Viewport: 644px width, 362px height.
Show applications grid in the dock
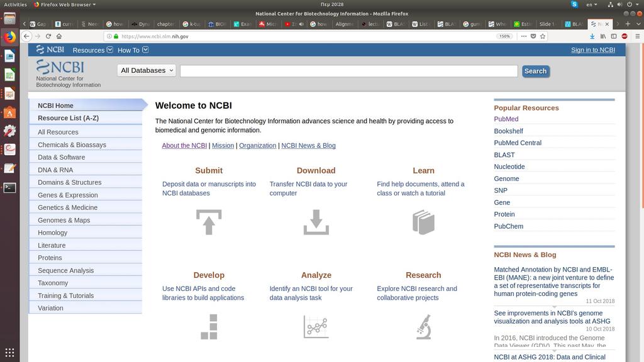click(9, 352)
